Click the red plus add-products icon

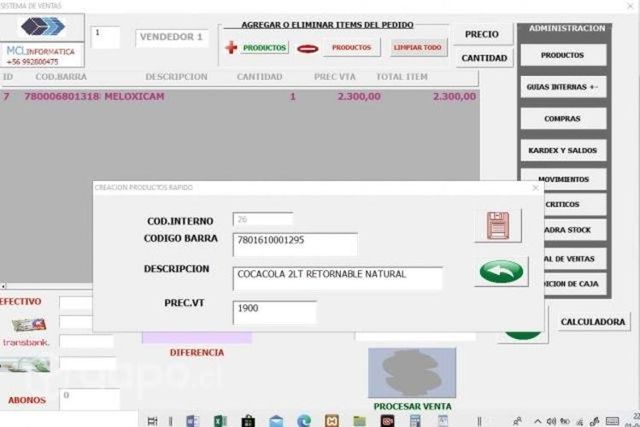231,47
